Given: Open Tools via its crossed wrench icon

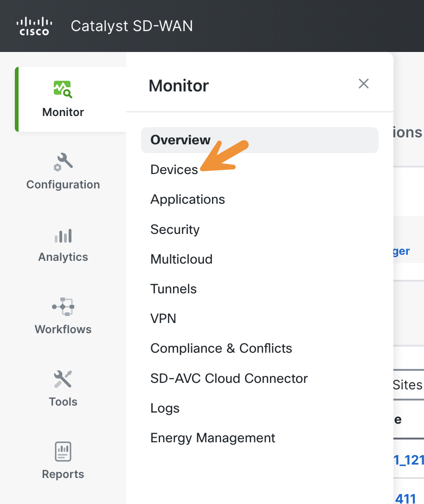Looking at the screenshot, I should coord(63,379).
